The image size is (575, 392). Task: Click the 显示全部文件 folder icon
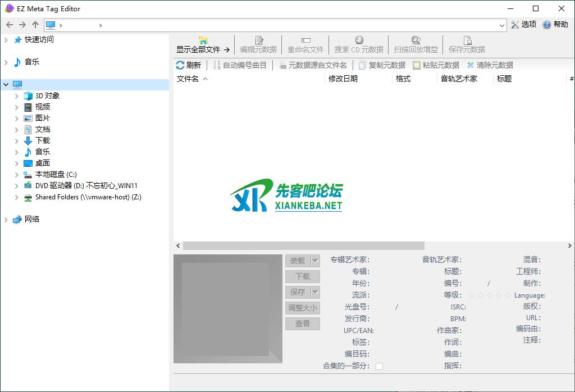[x=203, y=40]
